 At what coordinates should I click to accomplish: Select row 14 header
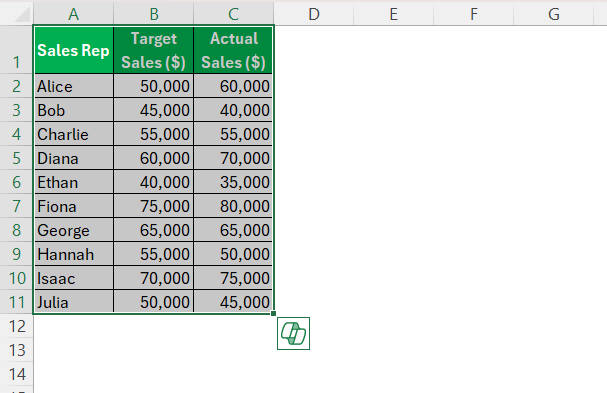pyautogui.click(x=16, y=374)
